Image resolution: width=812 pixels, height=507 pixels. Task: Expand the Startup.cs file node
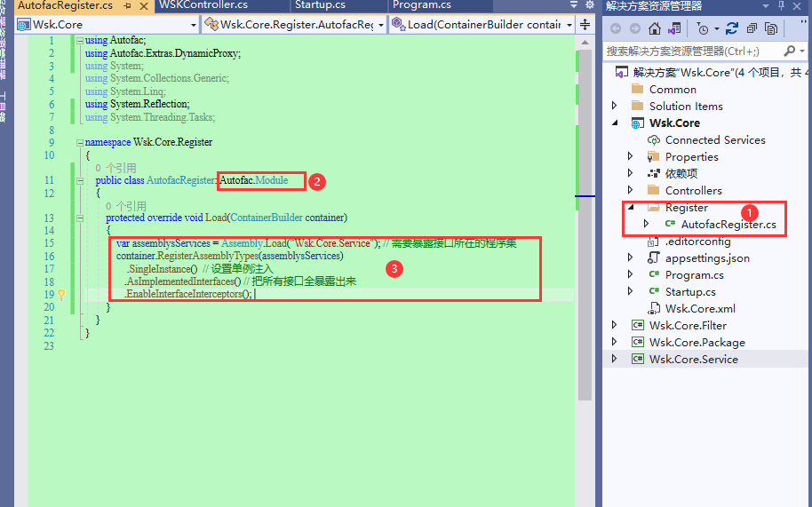click(x=630, y=291)
